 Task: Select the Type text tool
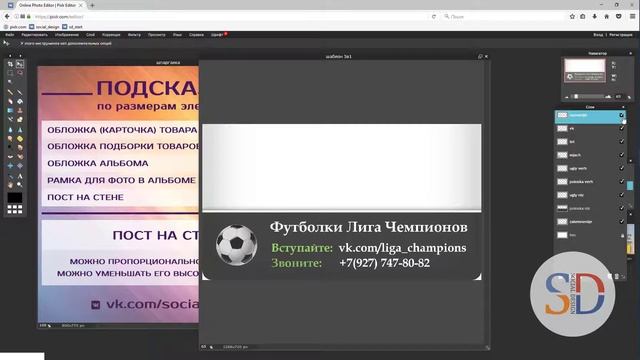pos(20,176)
